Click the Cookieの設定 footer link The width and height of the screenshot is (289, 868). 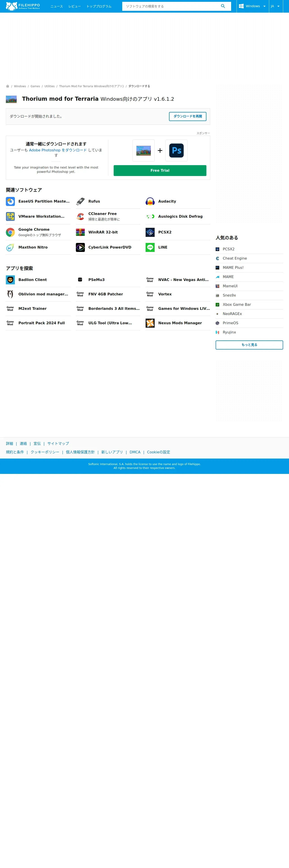click(158, 452)
